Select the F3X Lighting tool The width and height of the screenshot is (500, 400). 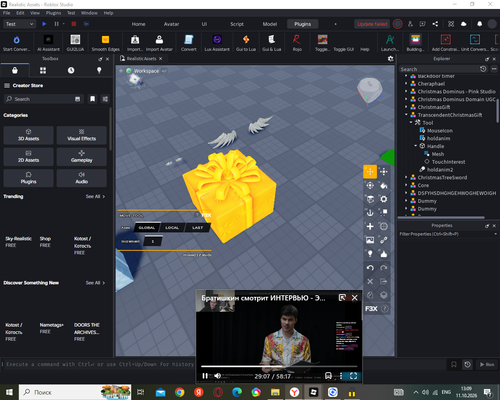tap(370, 254)
